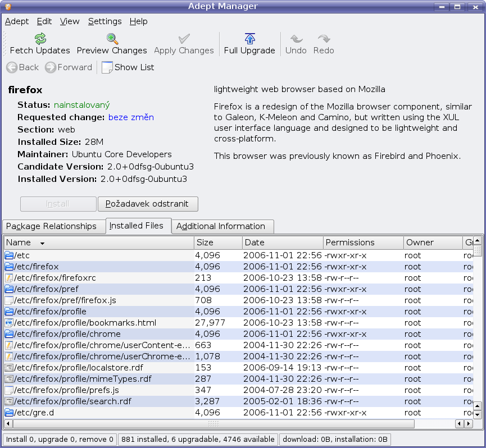This screenshot has height=448, width=486.
Task: Go Forward using the navigation arrow
Action: coord(51,67)
